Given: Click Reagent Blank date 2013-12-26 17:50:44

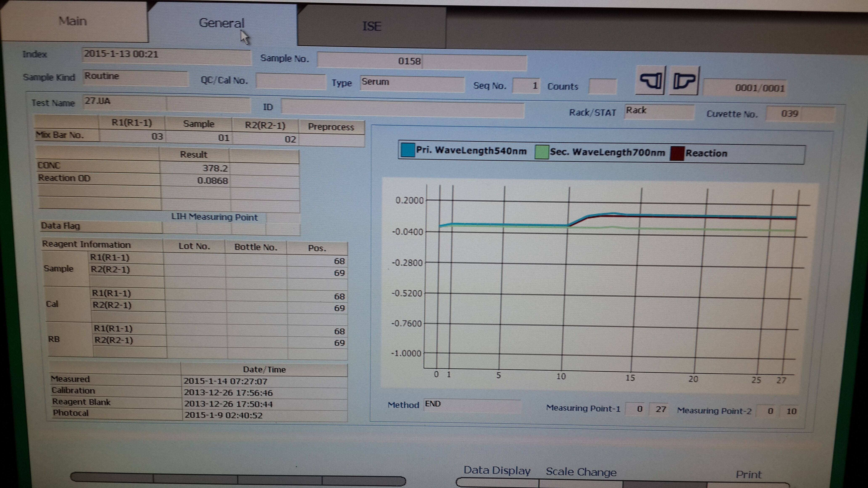Looking at the screenshot, I should pyautogui.click(x=265, y=404).
